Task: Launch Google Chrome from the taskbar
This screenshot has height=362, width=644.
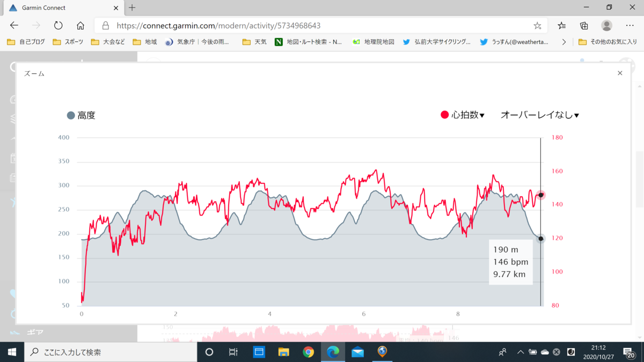Action: tap(308, 352)
